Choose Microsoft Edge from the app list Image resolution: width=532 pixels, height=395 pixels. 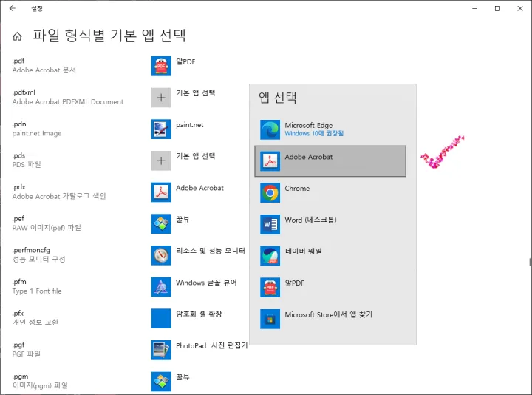(330, 129)
